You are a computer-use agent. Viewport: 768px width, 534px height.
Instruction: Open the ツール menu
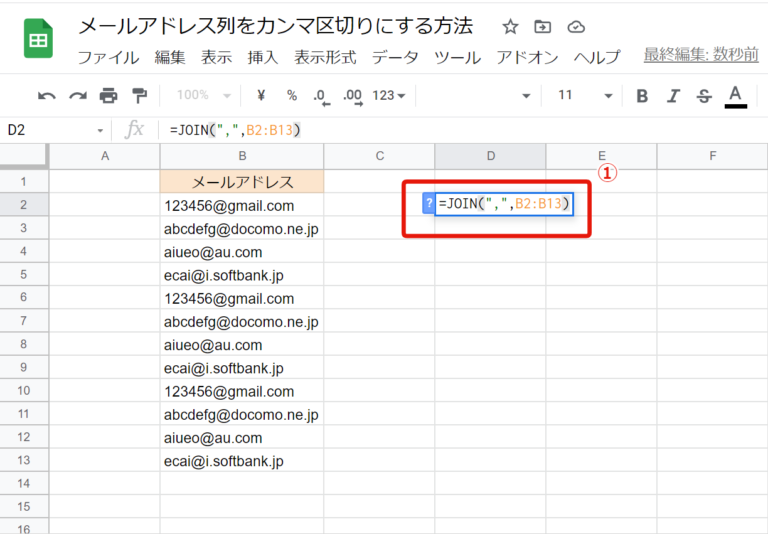click(x=457, y=57)
